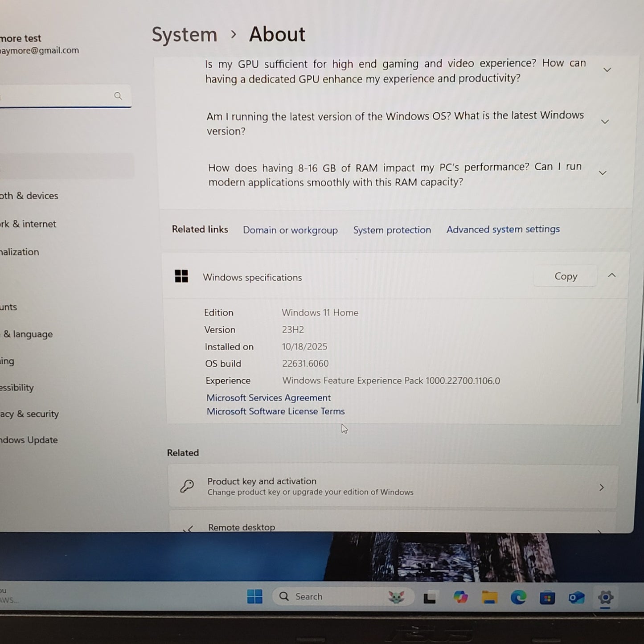
Task: Open Microsoft Store from the taskbar
Action: pyautogui.click(x=547, y=598)
